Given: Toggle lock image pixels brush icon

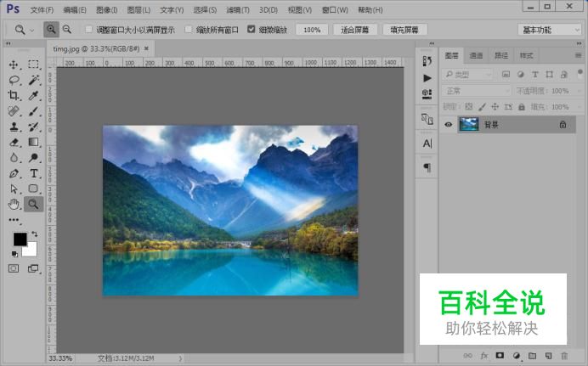Looking at the screenshot, I should pos(482,107).
